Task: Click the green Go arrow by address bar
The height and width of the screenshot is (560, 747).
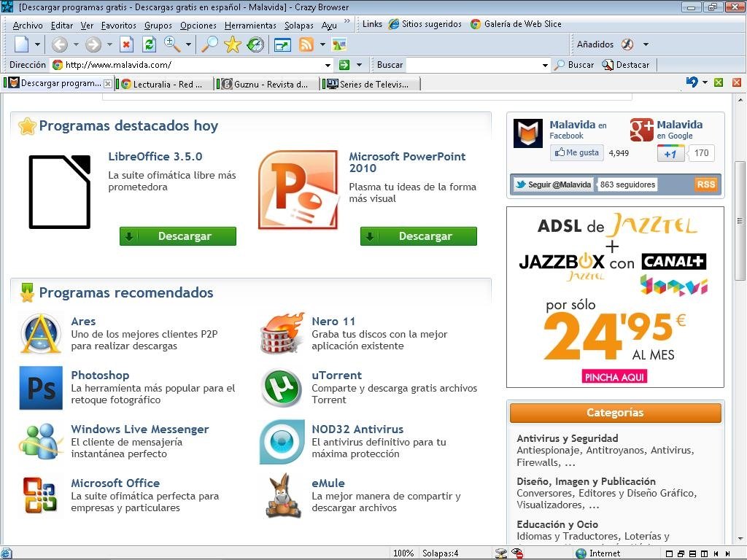Action: click(x=344, y=65)
